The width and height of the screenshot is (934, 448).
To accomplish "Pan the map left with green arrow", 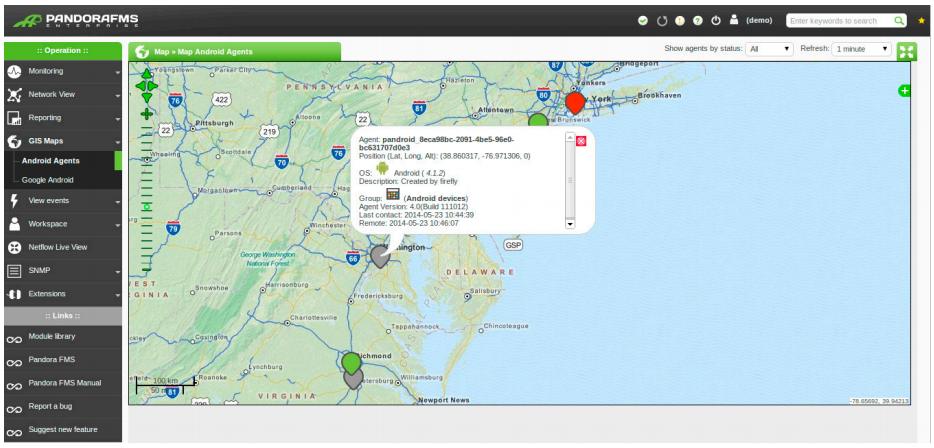I will 141,86.
